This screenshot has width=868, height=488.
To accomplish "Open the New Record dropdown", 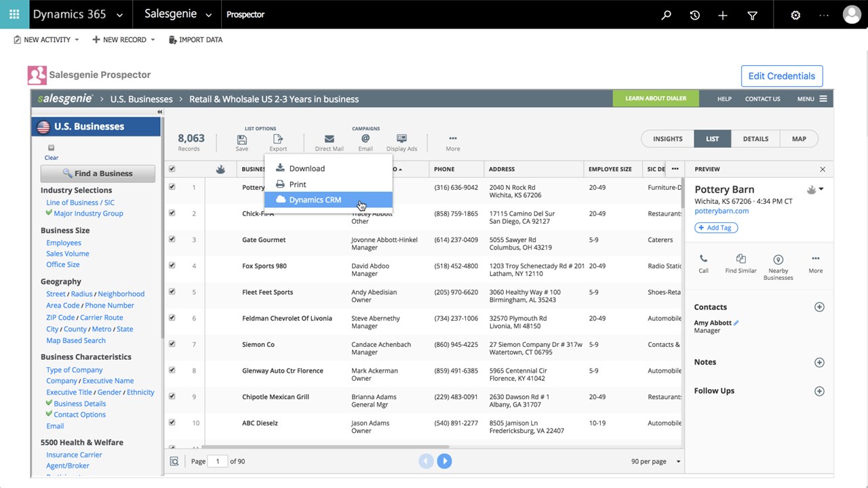I will pyautogui.click(x=153, y=40).
